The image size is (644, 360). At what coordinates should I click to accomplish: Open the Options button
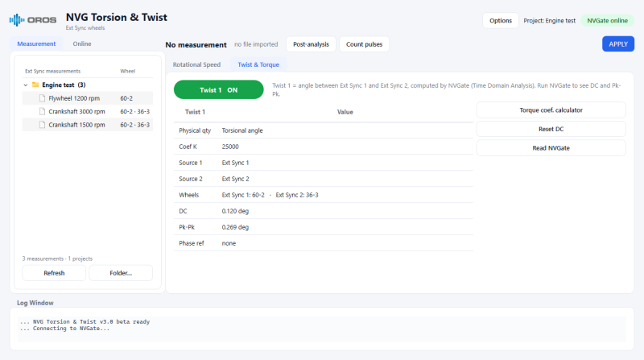(501, 21)
